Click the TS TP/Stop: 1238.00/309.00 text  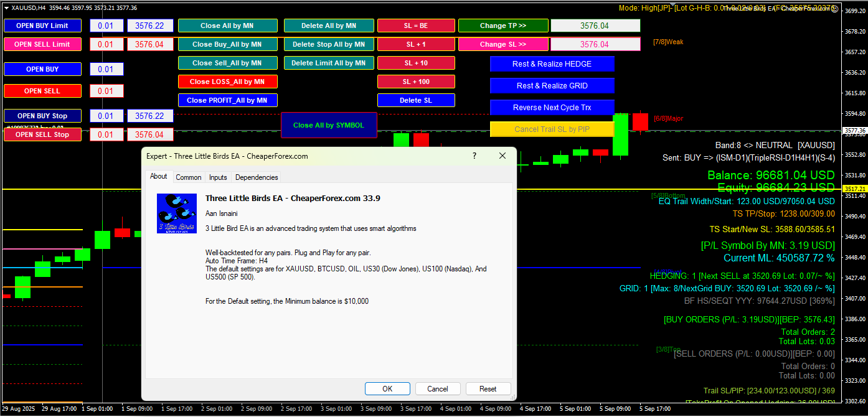(783, 213)
